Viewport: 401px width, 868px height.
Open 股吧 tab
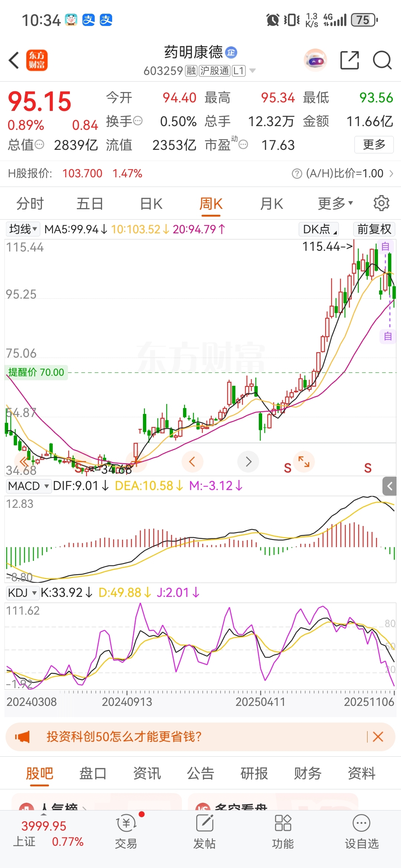[39, 773]
